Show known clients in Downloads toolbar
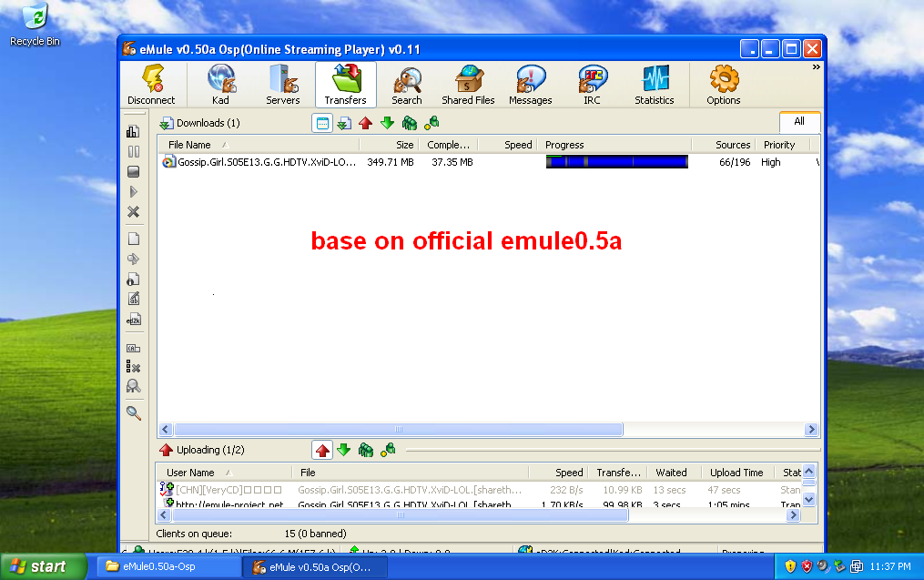 coord(432,123)
